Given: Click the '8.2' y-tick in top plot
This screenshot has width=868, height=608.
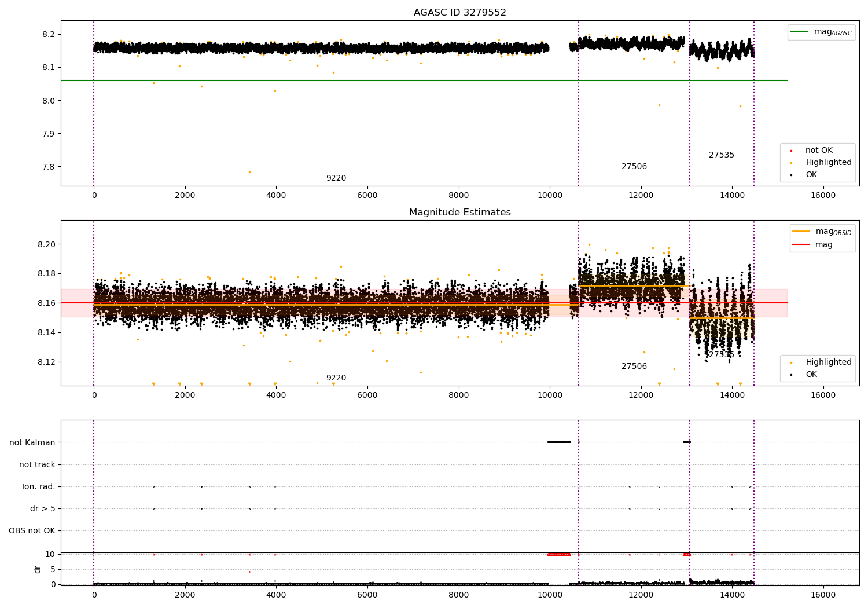Looking at the screenshot, I should click(48, 34).
